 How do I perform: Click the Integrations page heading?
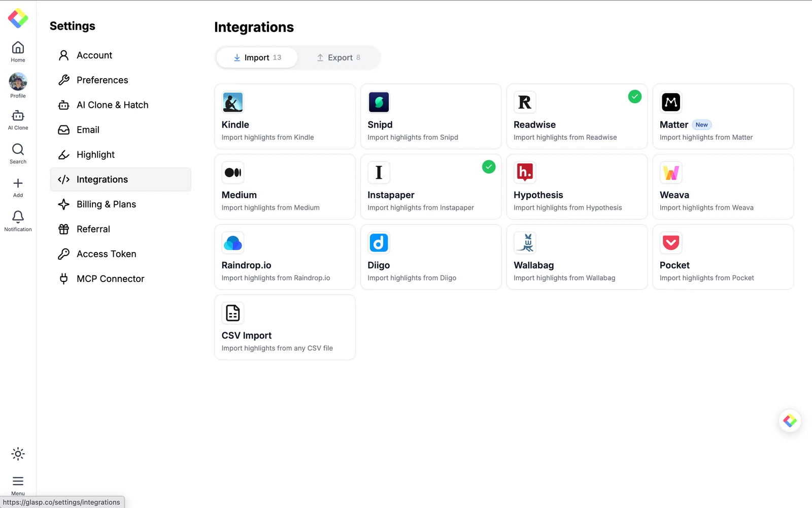[254, 27]
